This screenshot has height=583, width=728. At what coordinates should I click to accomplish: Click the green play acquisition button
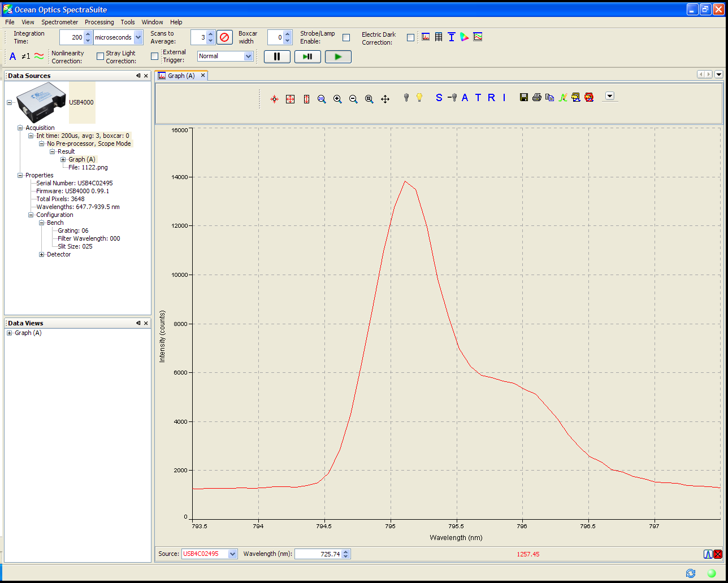pos(338,56)
